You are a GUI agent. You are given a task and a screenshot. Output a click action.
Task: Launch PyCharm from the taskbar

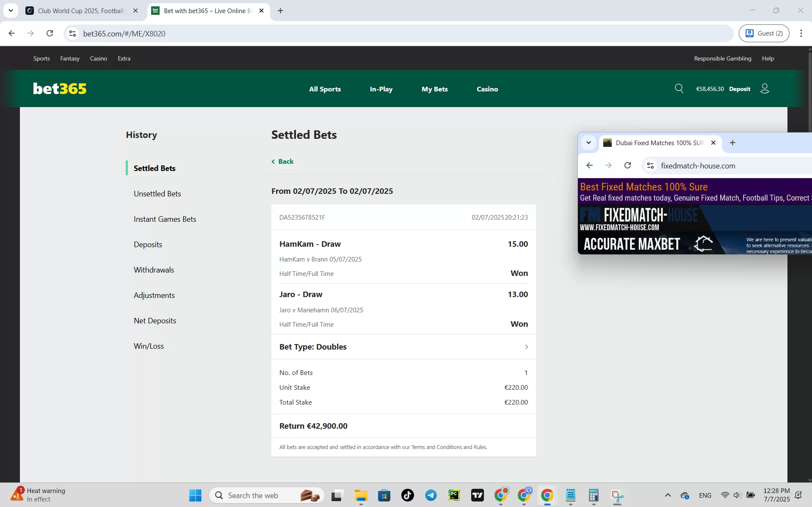[x=454, y=495]
